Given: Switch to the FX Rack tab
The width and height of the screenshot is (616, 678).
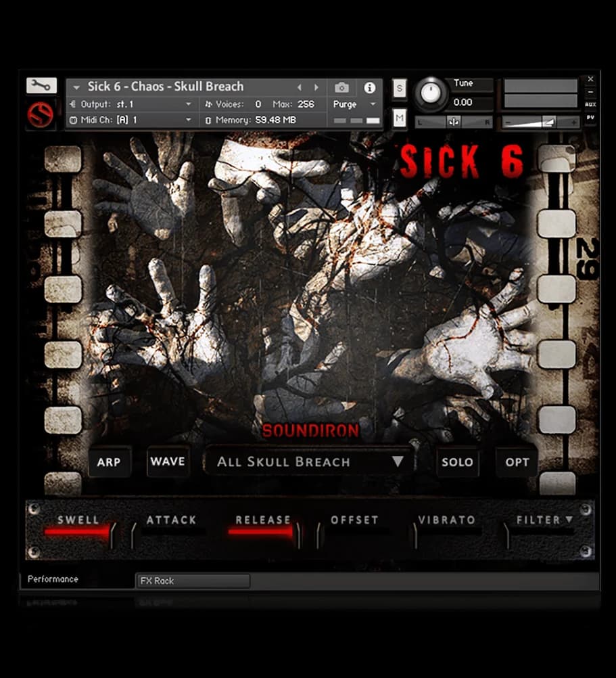Looking at the screenshot, I should (193, 581).
